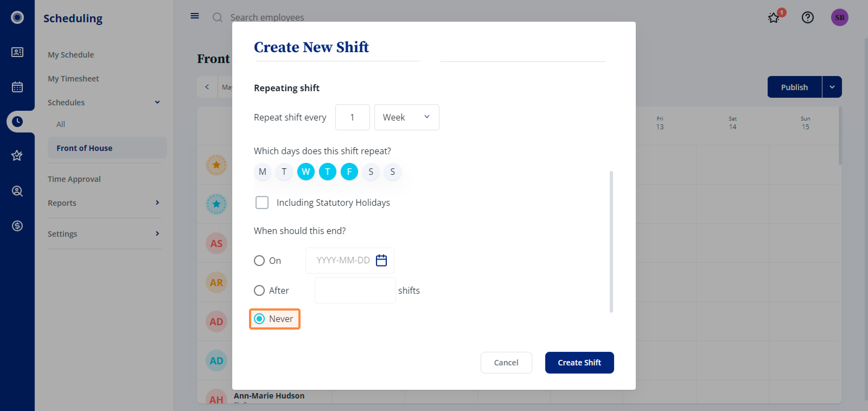The height and width of the screenshot is (411, 868).
Task: Open the help question mark icon
Action: (x=807, y=17)
